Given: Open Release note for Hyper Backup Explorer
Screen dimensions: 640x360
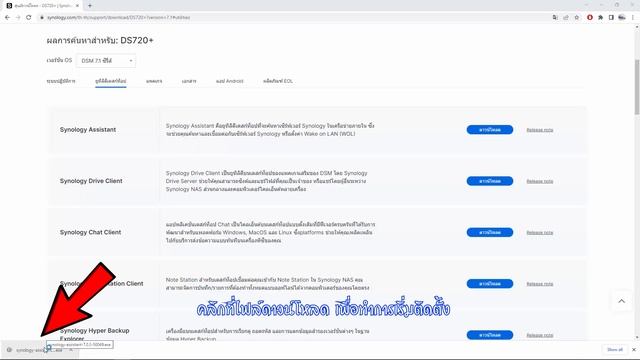Looking at the screenshot, I should pyautogui.click(x=540, y=335).
